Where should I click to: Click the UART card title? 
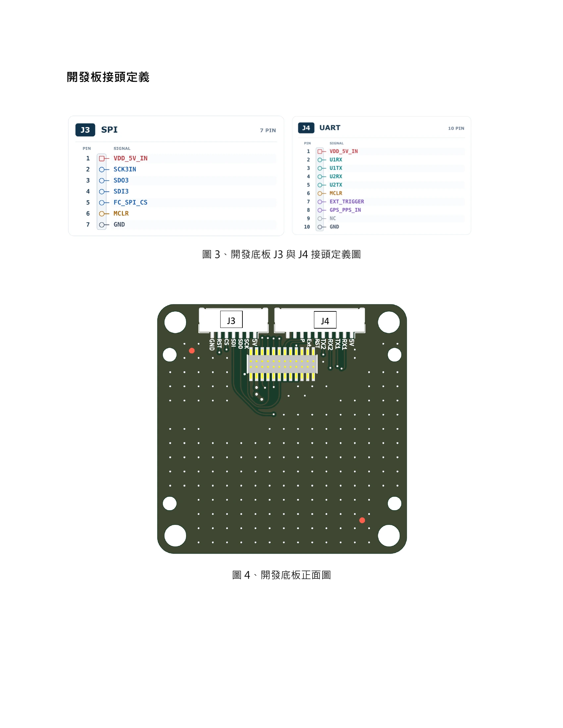pyautogui.click(x=330, y=128)
